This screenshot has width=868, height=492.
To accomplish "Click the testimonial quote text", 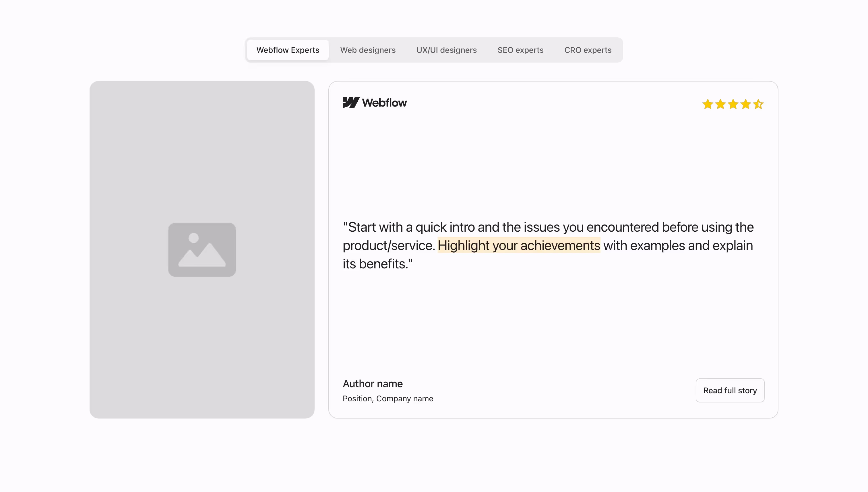I will coord(547,245).
